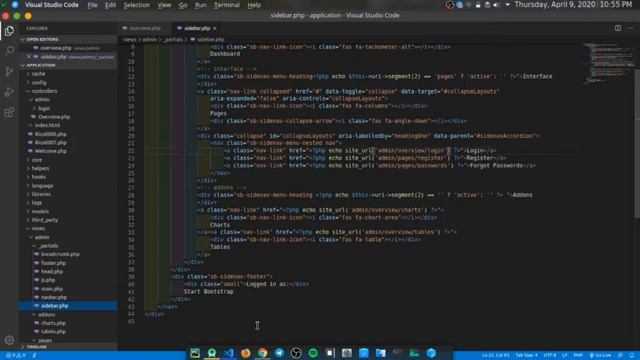Click the Split Editor icon
Viewport: 640px width, 360px height.
tap(618, 28)
